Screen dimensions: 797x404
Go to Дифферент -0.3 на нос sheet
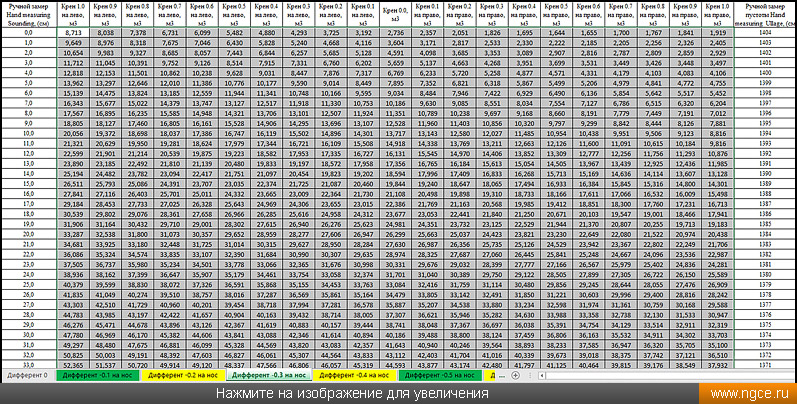[x=269, y=376]
